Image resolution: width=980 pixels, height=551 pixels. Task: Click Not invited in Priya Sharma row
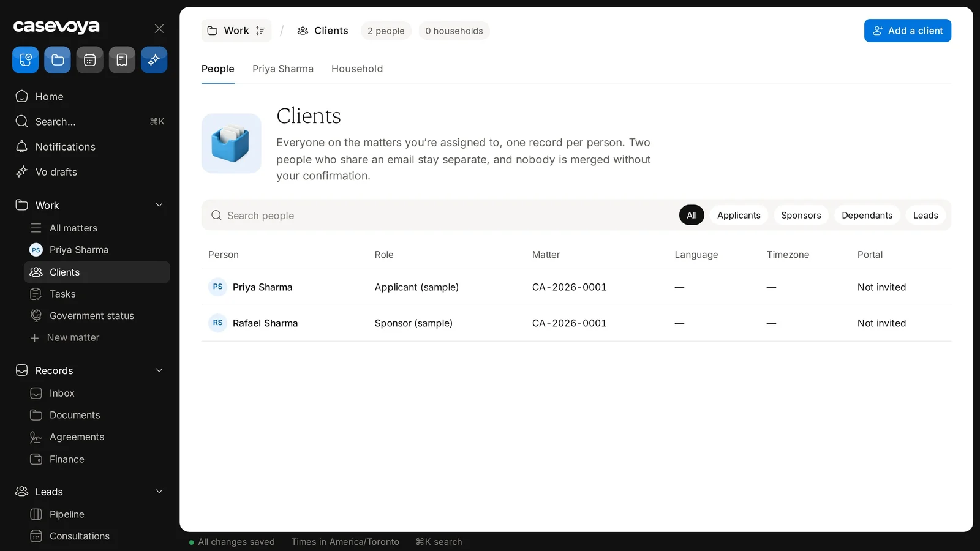coord(881,287)
